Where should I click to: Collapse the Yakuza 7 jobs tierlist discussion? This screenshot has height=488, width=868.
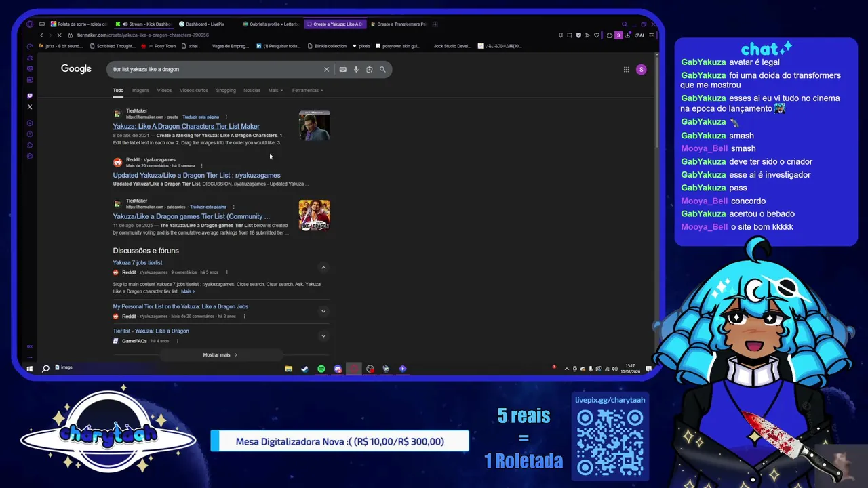tap(323, 268)
